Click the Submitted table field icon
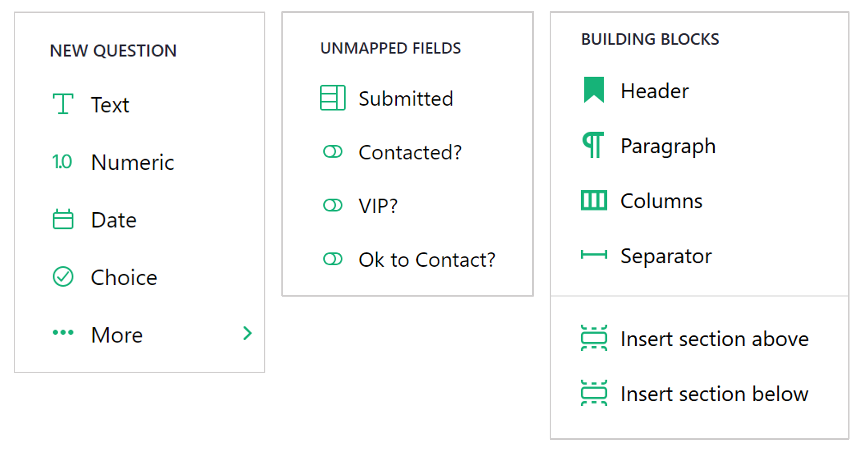Viewport: 868px width, 456px height. [333, 98]
